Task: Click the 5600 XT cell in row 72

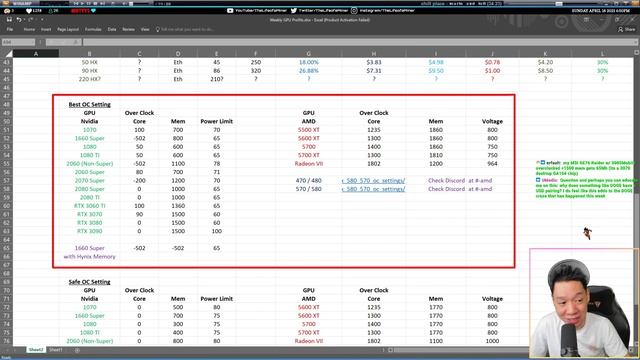Action: click(309, 307)
